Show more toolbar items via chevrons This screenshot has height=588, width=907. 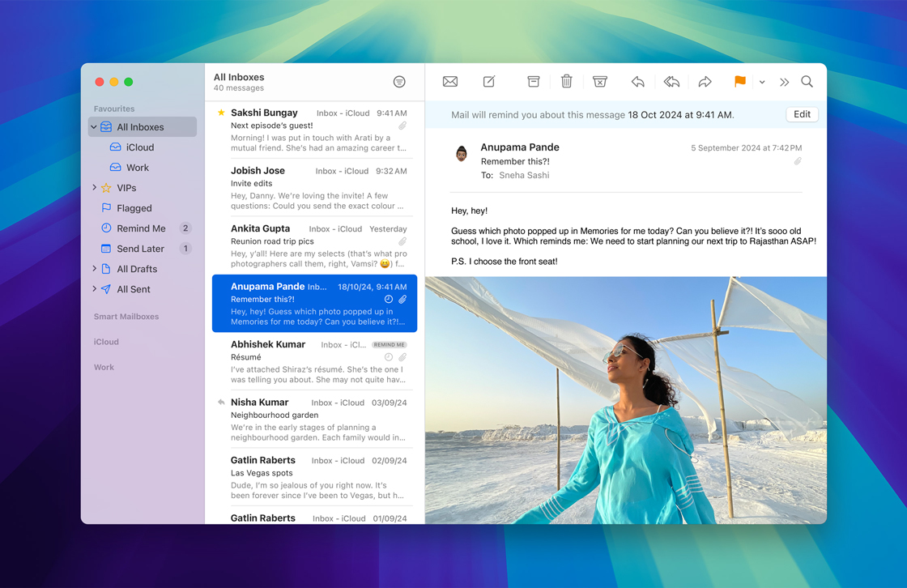click(784, 83)
